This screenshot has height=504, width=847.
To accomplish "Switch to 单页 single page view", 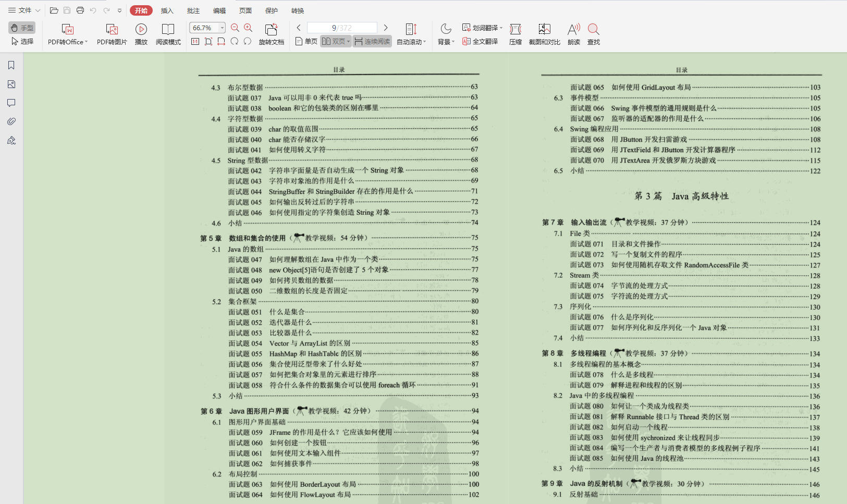I will (306, 41).
